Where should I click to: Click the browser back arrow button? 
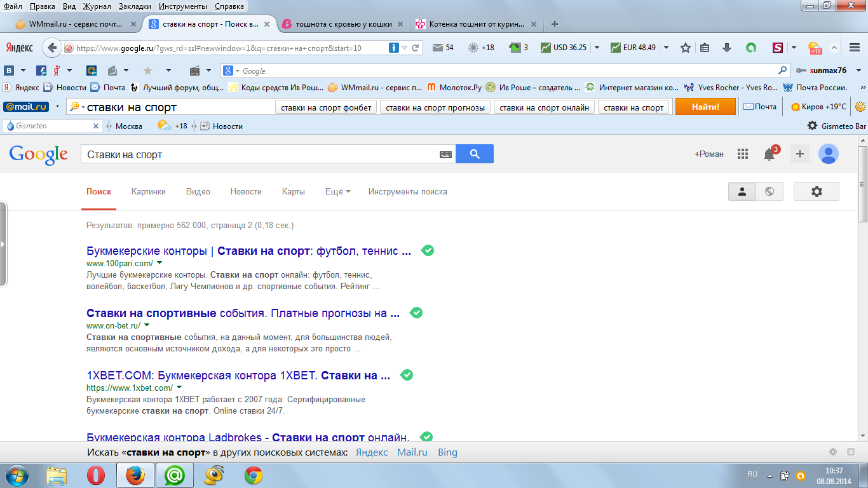[x=51, y=48]
